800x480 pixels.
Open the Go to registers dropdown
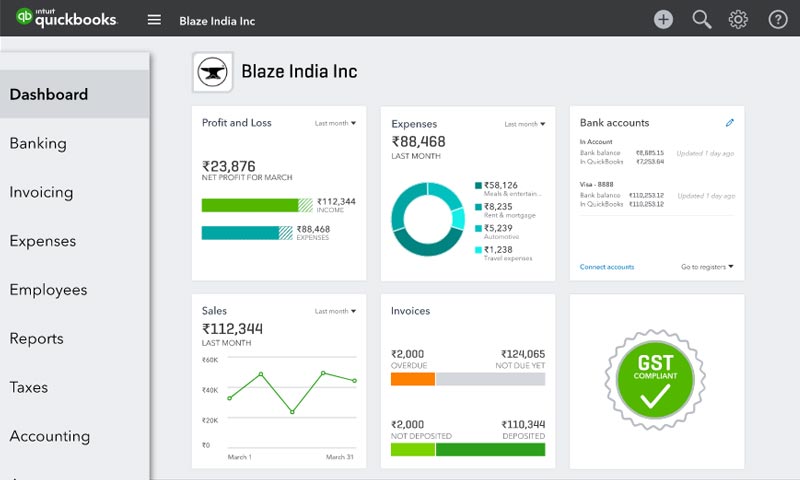point(707,267)
